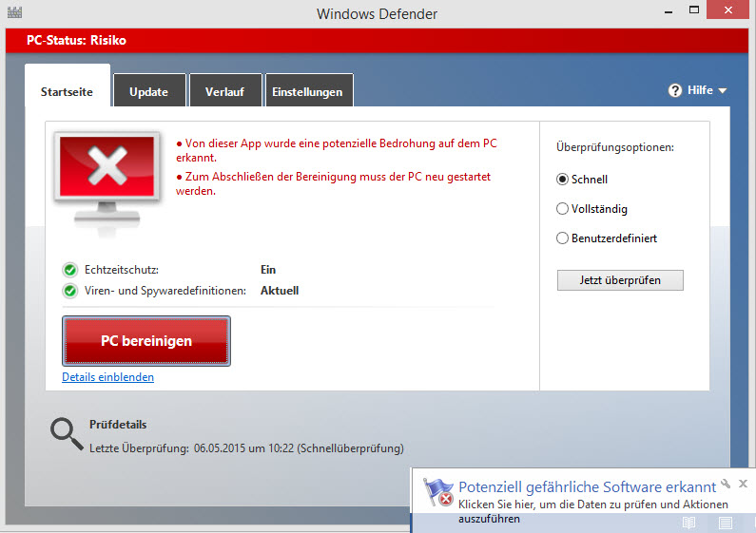Click the 'Ein' real-time protection status value
This screenshot has width=756, height=533.
(268, 270)
